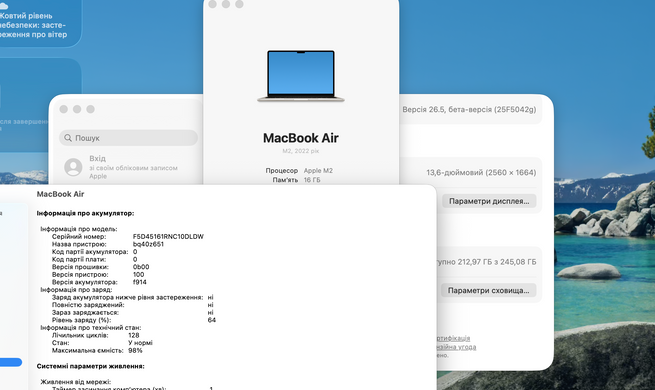Viewport: 655px width, 390px height.
Task: Select device name value bq40z651
Action: [148, 244]
